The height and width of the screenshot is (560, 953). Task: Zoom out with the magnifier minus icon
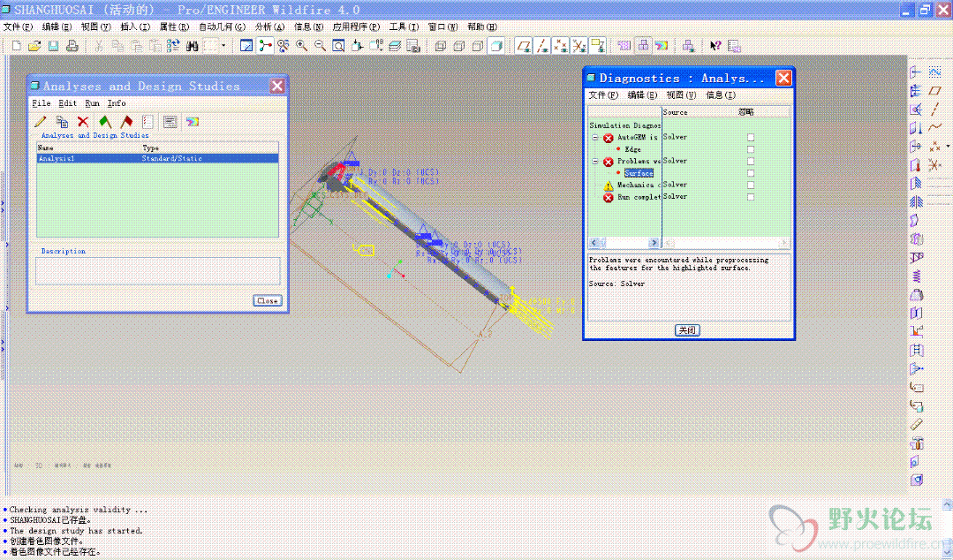tap(320, 46)
